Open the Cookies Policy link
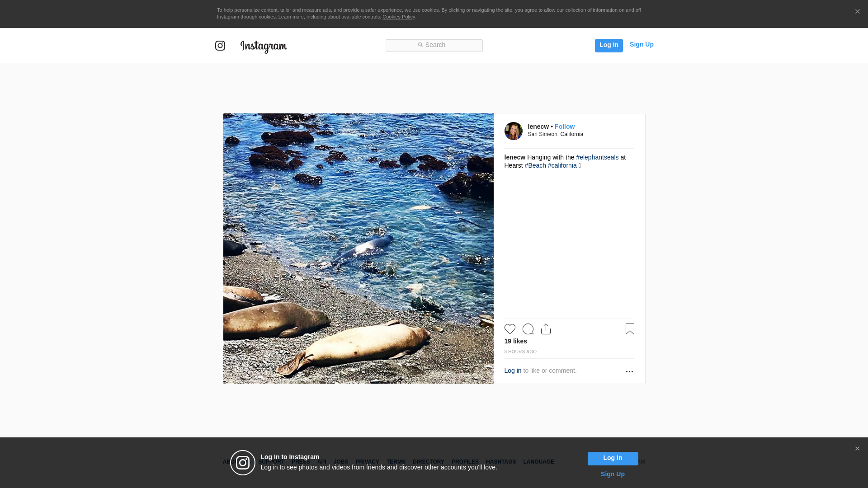This screenshot has width=868, height=488. point(398,17)
